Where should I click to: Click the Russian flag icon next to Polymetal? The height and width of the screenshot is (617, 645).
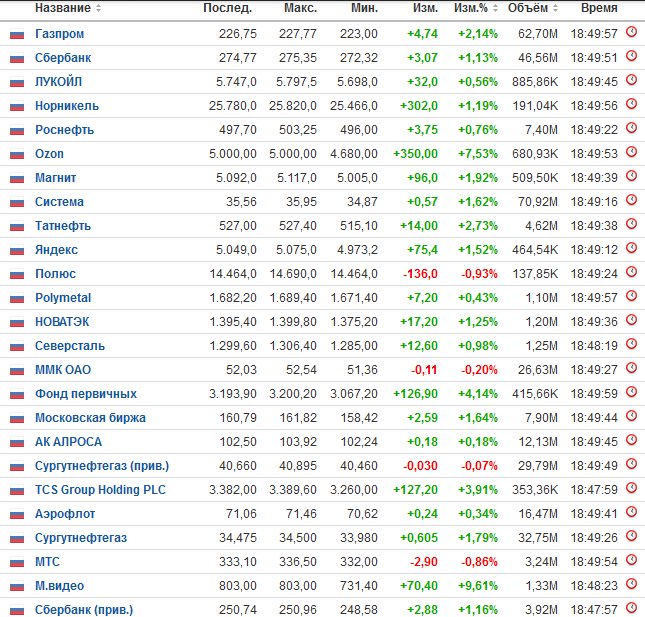pyautogui.click(x=17, y=299)
